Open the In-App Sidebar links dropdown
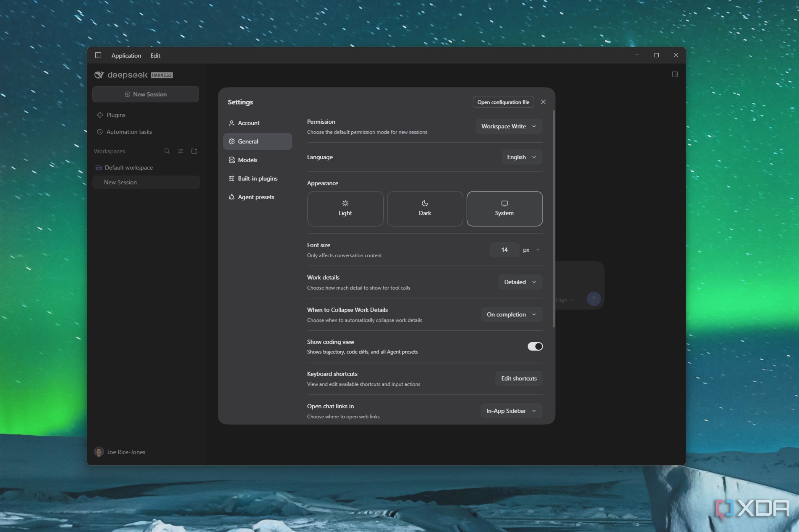Image resolution: width=799 pixels, height=532 pixels. [511, 411]
